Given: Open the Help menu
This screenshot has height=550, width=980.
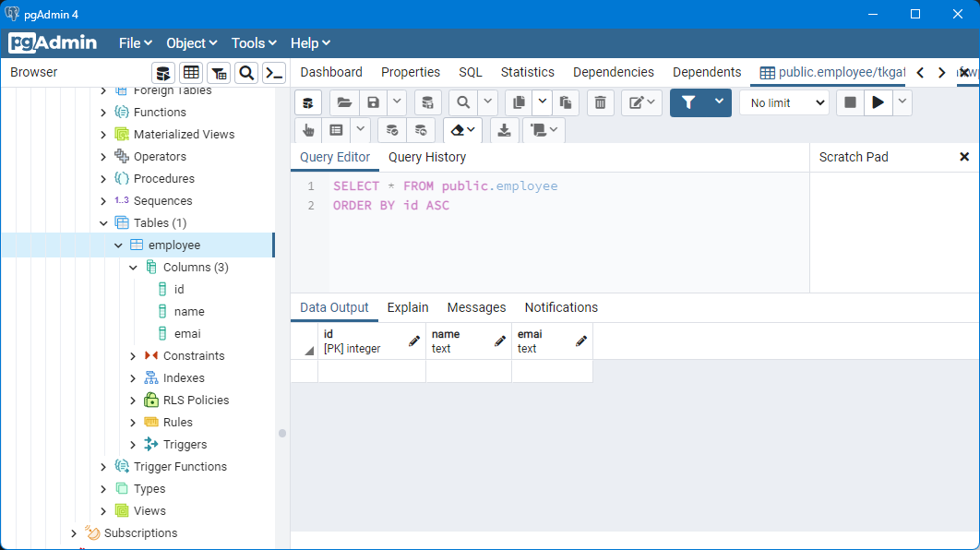Looking at the screenshot, I should [x=310, y=43].
